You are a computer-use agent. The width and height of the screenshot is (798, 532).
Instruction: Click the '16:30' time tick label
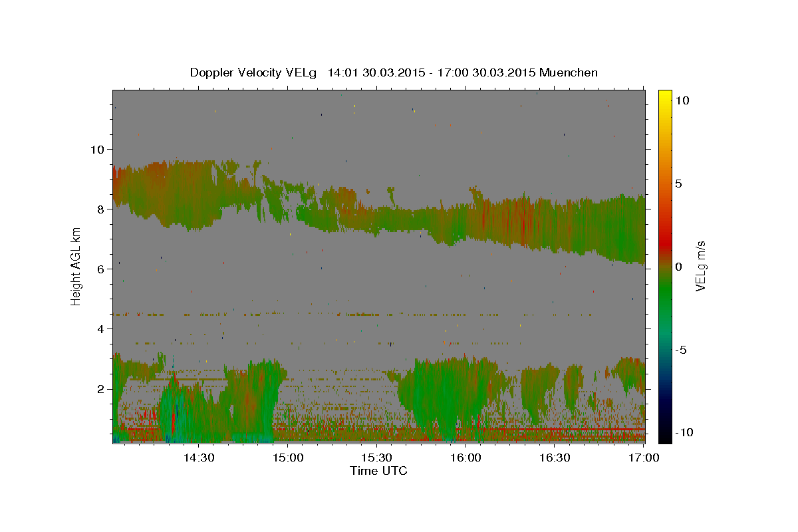click(x=555, y=458)
